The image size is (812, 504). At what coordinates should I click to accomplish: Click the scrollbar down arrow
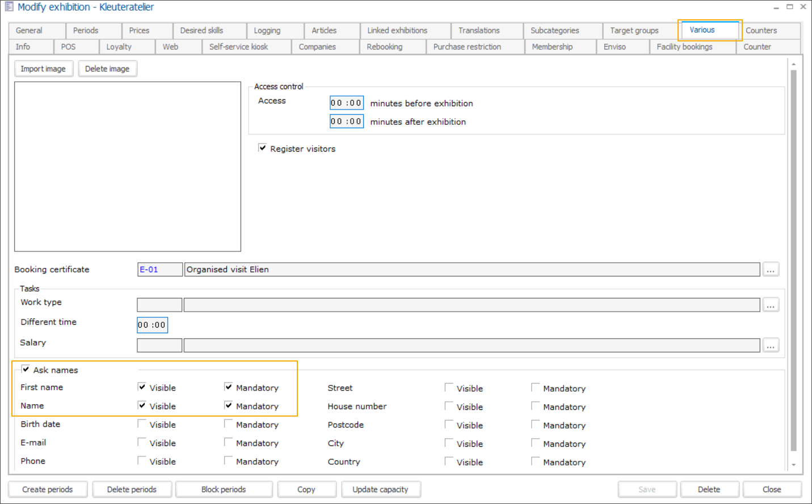(x=793, y=464)
